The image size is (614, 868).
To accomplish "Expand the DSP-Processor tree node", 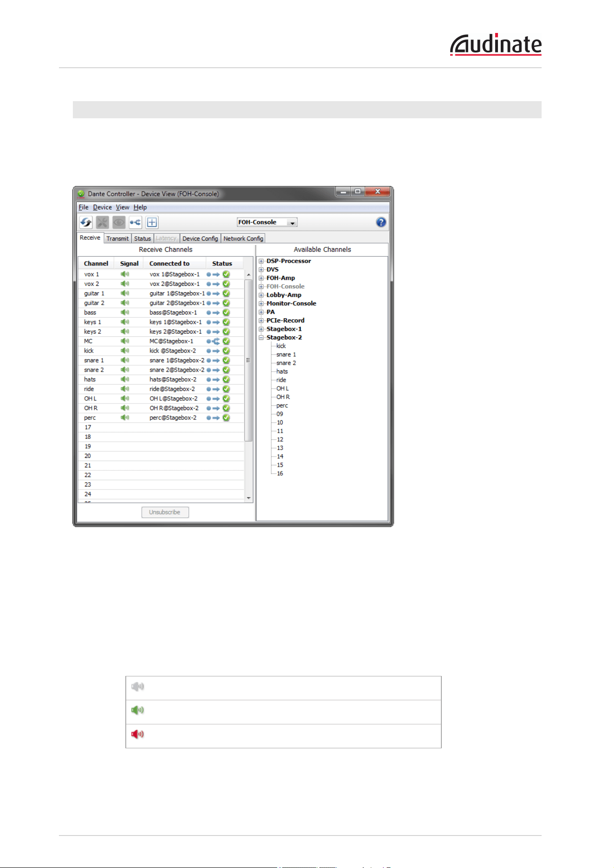I will pyautogui.click(x=261, y=261).
